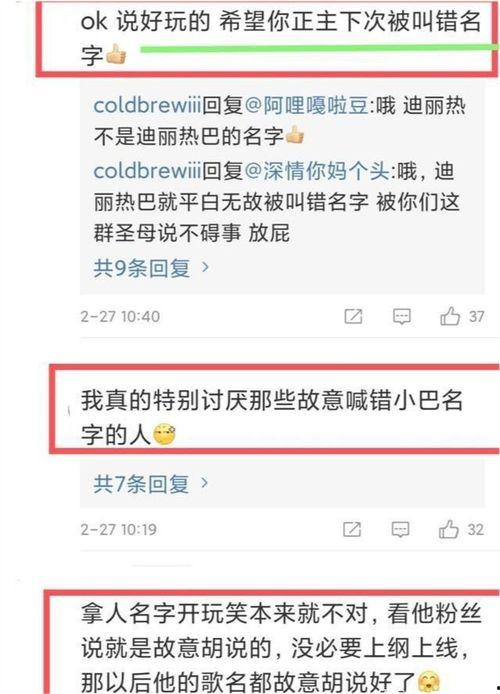Tap the chevron beside 共9条回复
This screenshot has width=500, height=694.
[x=205, y=267]
